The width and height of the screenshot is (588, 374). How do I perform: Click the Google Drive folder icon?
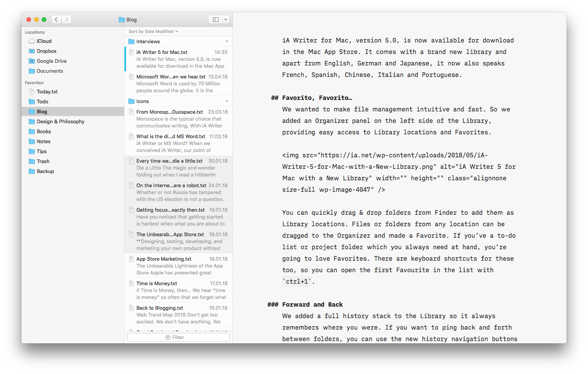tap(32, 61)
